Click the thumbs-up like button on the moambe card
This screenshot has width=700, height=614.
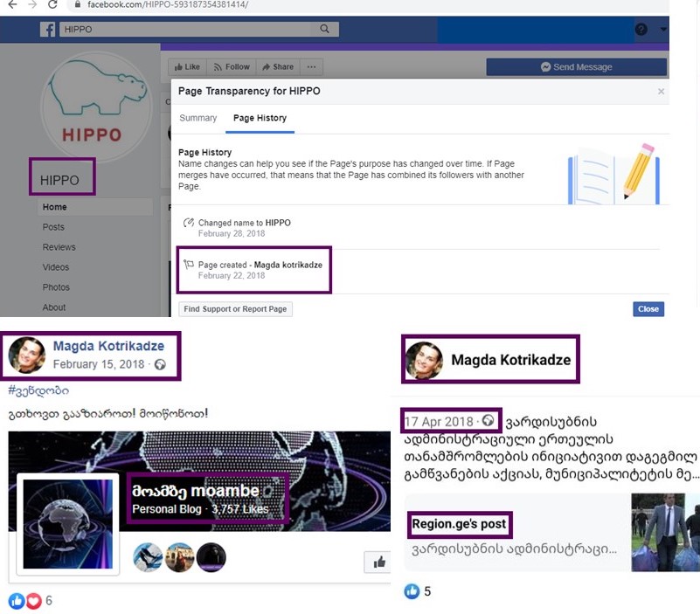coord(378,562)
